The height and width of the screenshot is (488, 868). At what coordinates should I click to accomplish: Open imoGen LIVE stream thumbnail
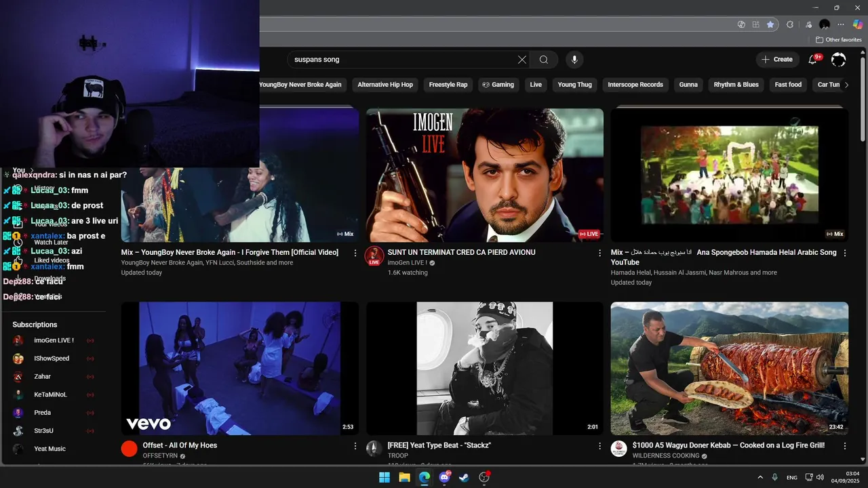coord(485,175)
